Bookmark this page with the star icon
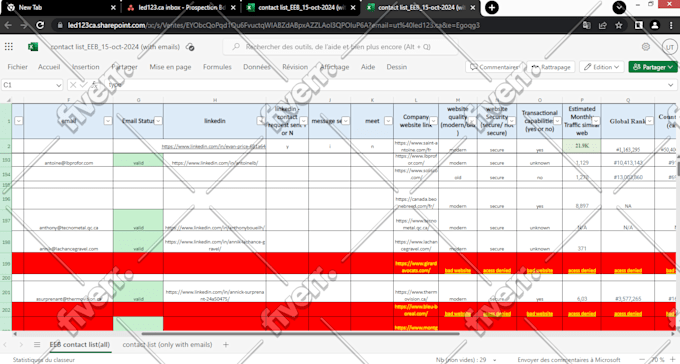This screenshot has height=364, width=680. tap(619, 25)
